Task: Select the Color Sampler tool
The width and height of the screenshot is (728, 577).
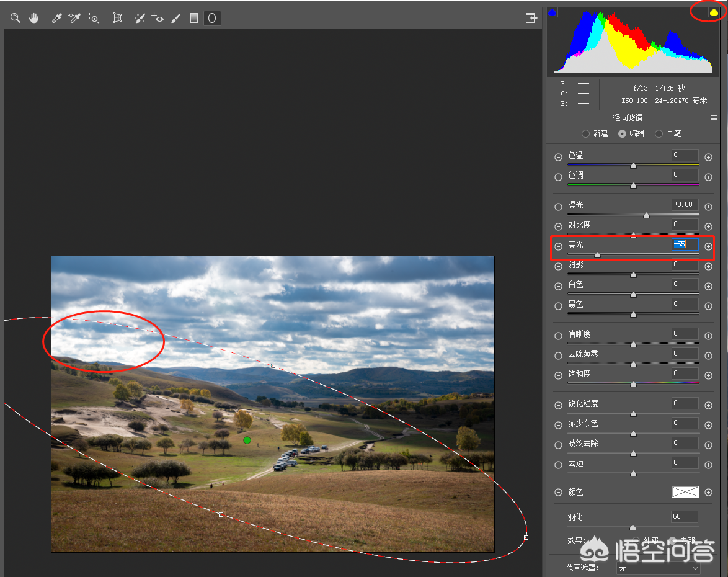Action: (x=74, y=18)
